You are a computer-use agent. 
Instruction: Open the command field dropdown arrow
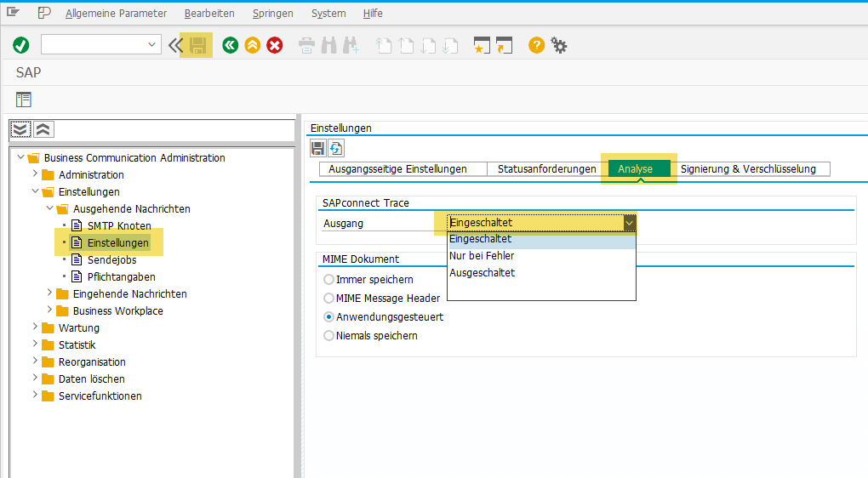(x=151, y=45)
